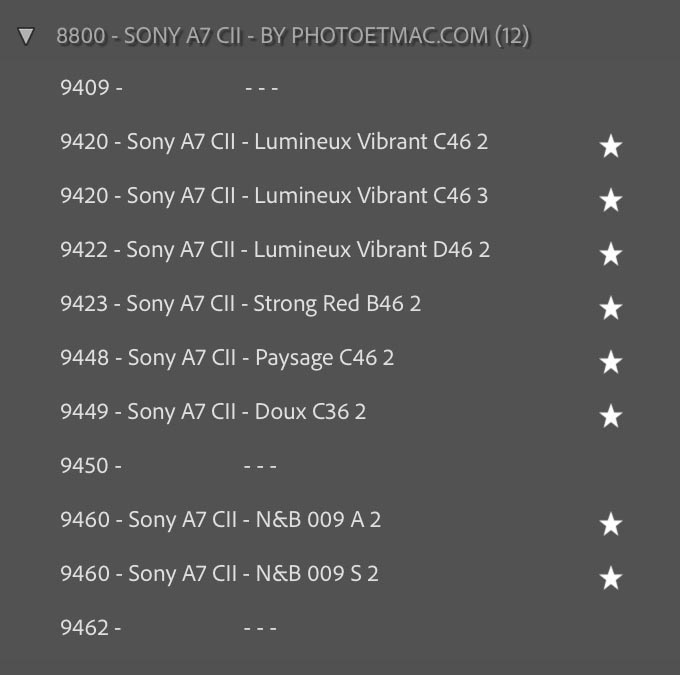This screenshot has width=680, height=675.
Task: Apply the N&B 009 A 2 preset
Action: pyautogui.click(x=220, y=520)
